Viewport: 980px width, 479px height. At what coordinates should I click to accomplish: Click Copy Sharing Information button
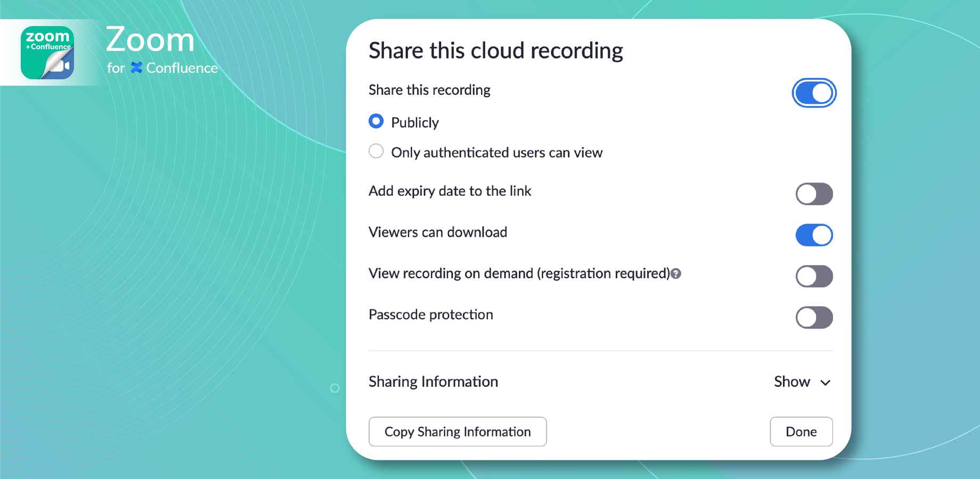[x=458, y=432]
